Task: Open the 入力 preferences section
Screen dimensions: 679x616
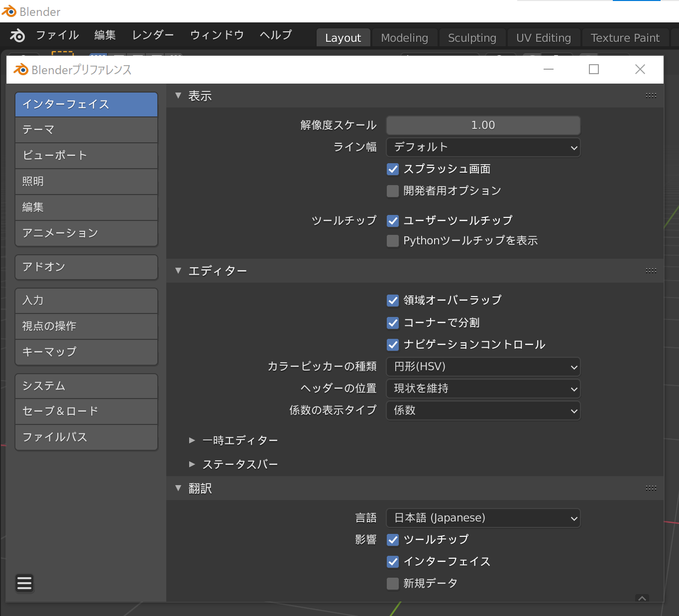Action: click(x=87, y=301)
